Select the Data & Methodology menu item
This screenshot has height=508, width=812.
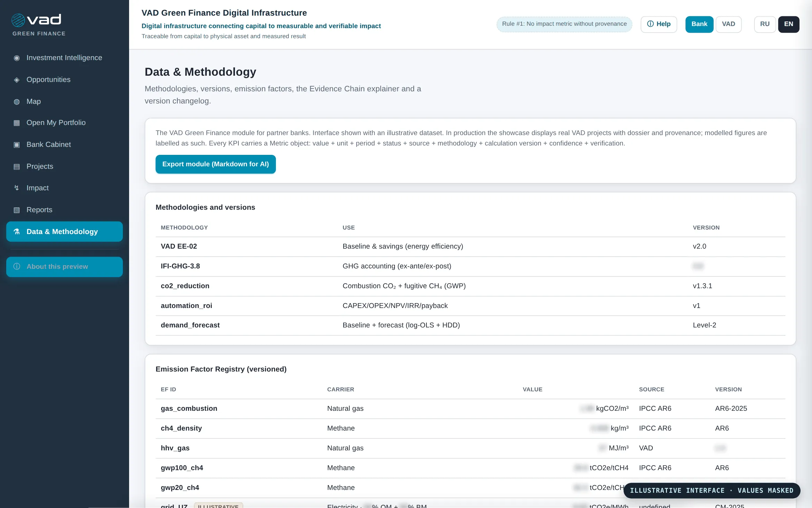pyautogui.click(x=65, y=232)
